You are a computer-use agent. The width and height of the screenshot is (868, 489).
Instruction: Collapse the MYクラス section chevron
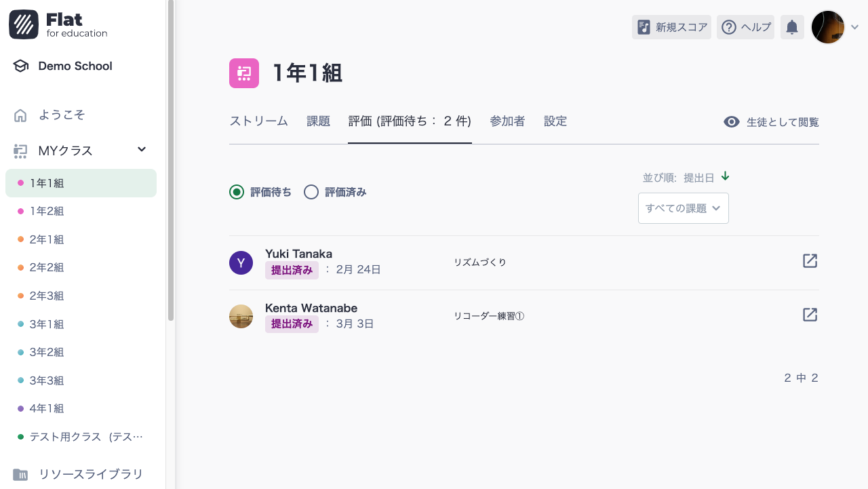coord(141,150)
